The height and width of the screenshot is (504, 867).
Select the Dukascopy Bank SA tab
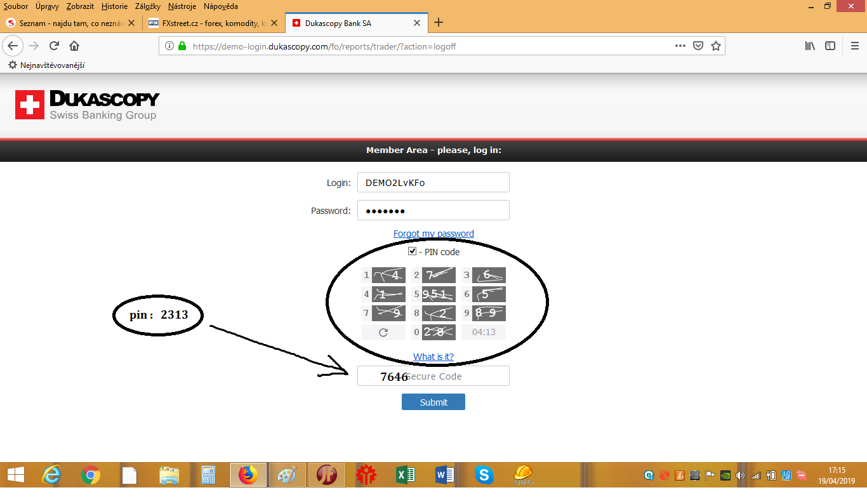coord(356,23)
